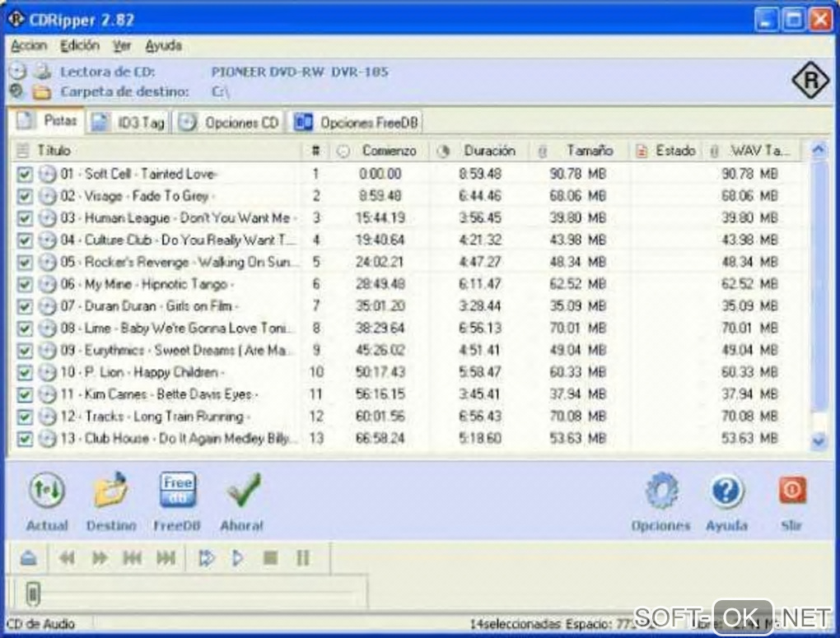Uncheck track 08 Lime
The height and width of the screenshot is (638, 840).
coord(25,328)
